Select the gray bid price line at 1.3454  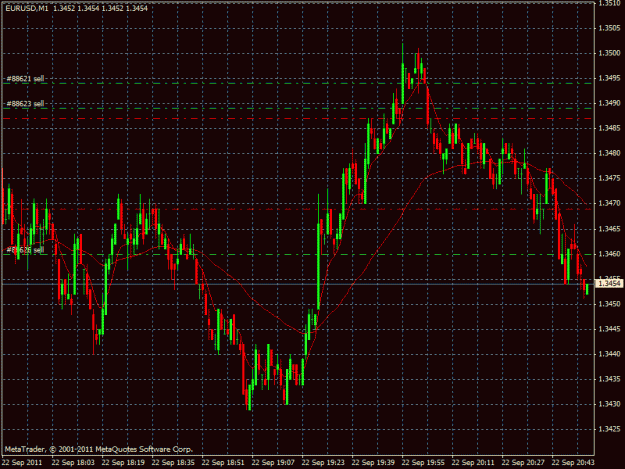298,284
